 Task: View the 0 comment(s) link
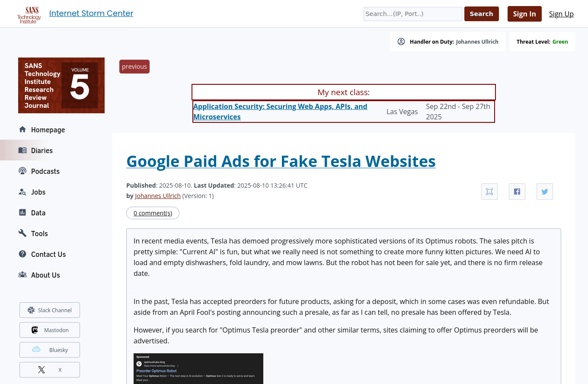(153, 213)
